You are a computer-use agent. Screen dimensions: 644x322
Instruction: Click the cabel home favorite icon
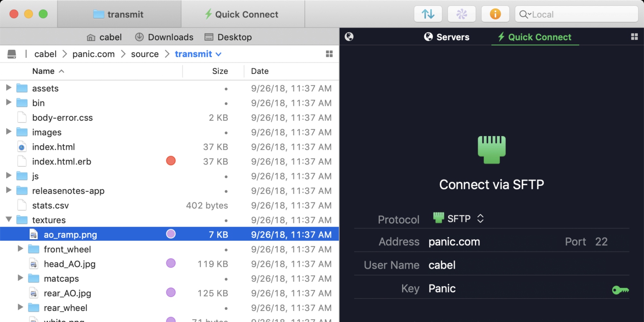click(91, 38)
